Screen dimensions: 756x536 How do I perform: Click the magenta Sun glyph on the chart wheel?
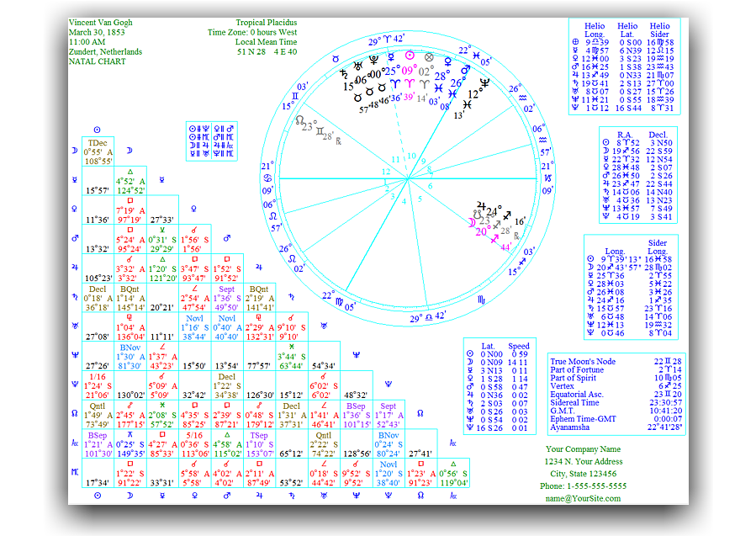click(410, 56)
